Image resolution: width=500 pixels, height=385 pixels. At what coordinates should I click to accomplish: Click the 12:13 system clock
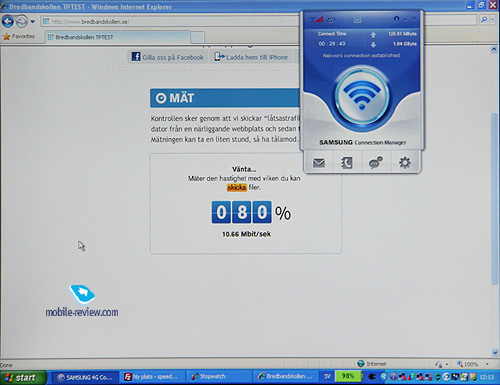(487, 377)
